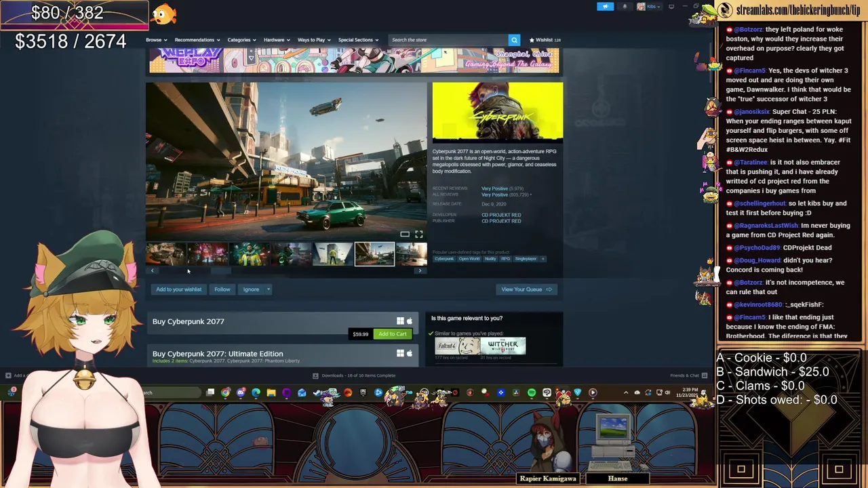Select the highlighted street-car screenshot thumbnail
Viewport: 868px width, 488px height.
(x=374, y=254)
